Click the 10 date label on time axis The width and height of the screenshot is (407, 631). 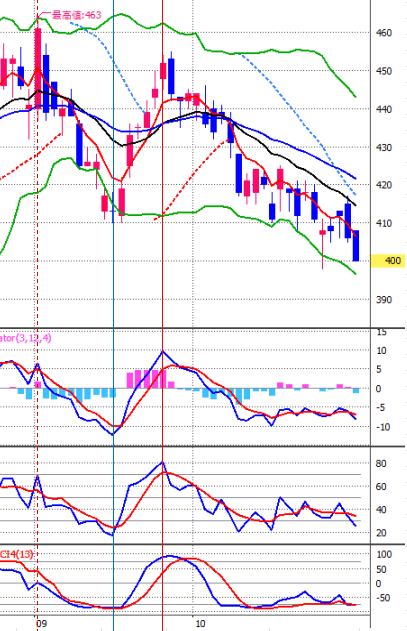[x=200, y=624]
